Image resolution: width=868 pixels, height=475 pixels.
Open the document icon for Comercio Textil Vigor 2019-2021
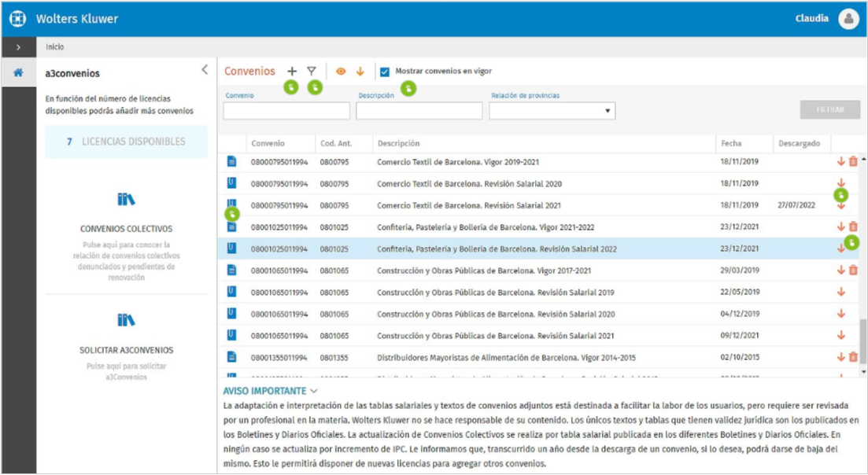point(232,161)
